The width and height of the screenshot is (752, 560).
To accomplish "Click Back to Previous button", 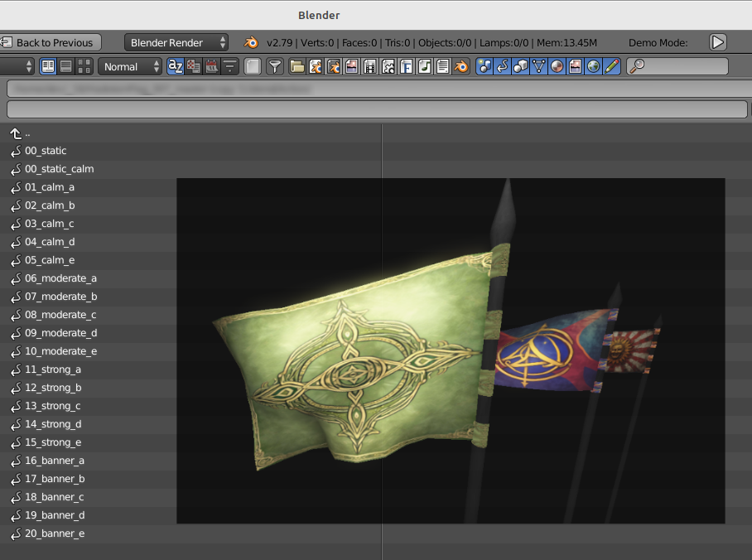I will [51, 42].
